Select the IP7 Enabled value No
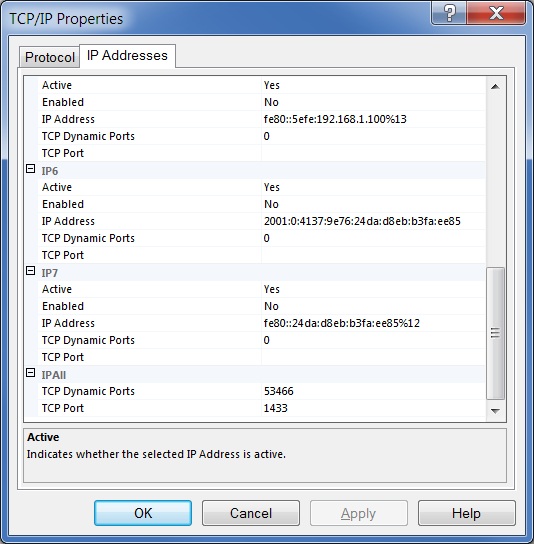 (x=373, y=306)
